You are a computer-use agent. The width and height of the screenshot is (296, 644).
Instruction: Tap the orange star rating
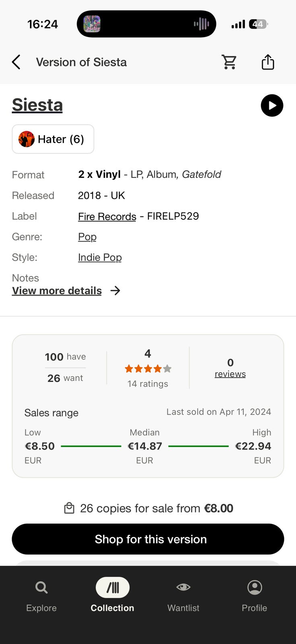pyautogui.click(x=148, y=368)
